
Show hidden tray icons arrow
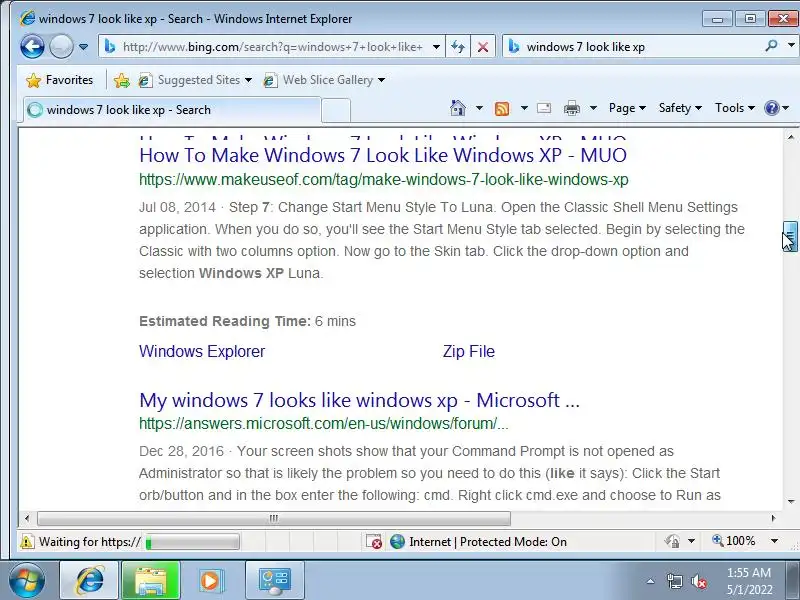click(x=651, y=581)
